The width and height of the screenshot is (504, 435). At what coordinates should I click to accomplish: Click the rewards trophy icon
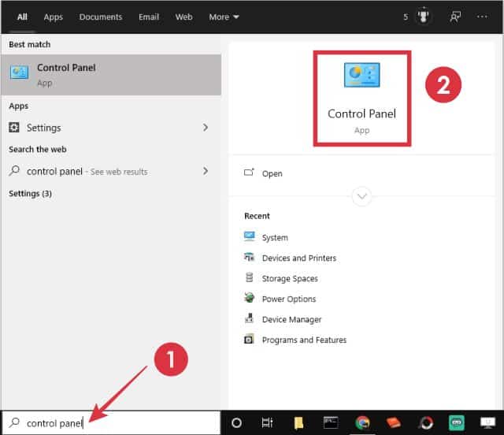tap(423, 17)
